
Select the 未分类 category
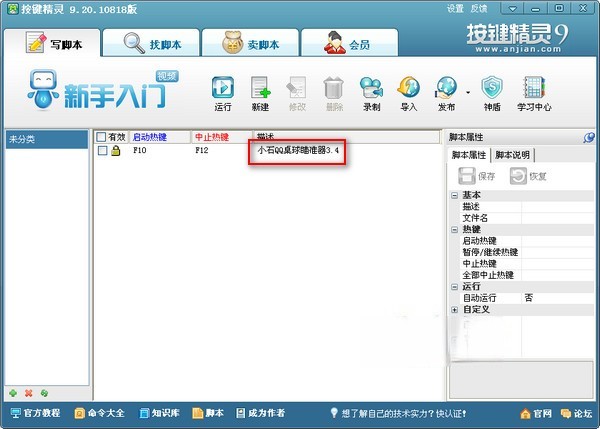47,139
